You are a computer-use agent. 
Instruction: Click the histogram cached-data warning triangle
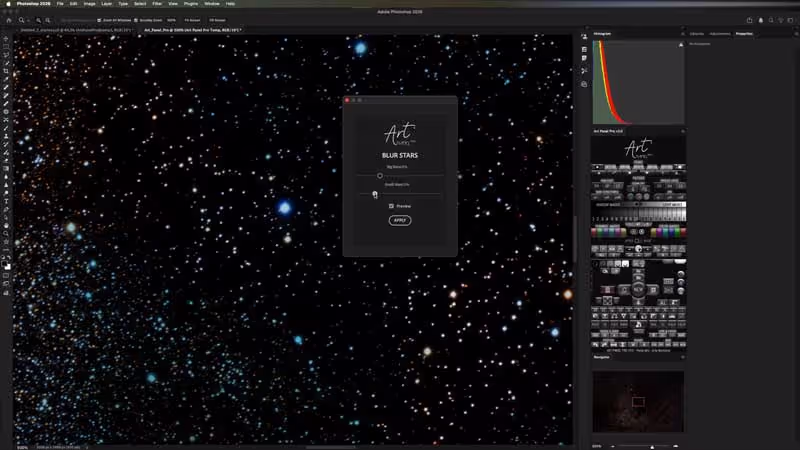point(681,45)
